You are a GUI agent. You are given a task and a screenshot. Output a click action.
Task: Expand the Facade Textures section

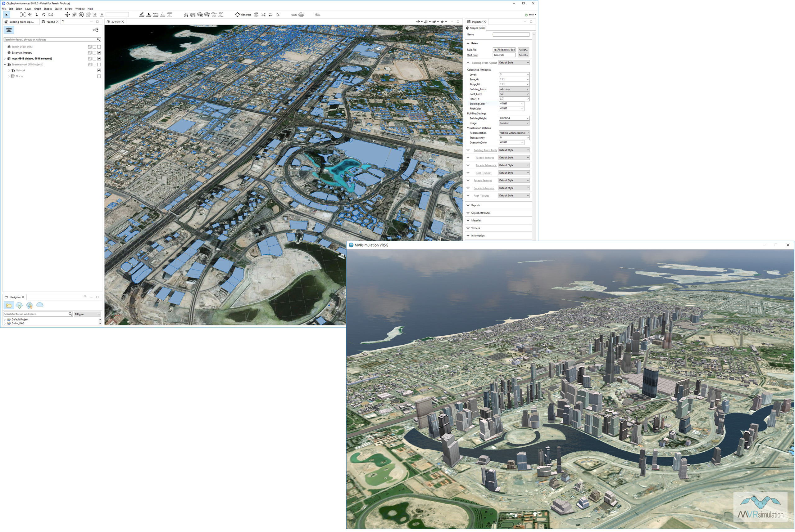point(468,157)
